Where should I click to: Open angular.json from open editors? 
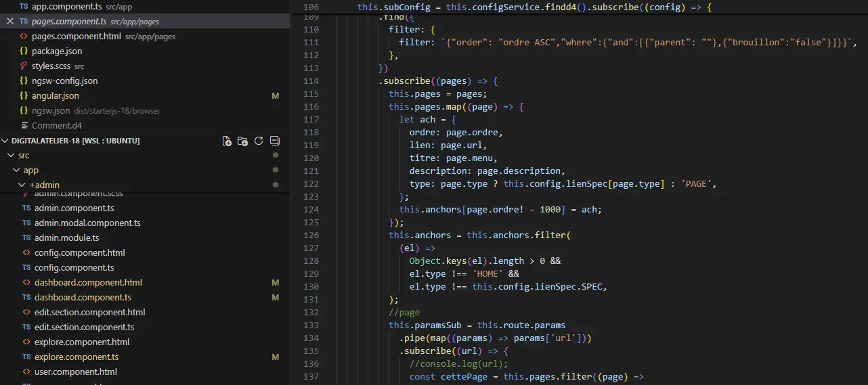(x=56, y=95)
